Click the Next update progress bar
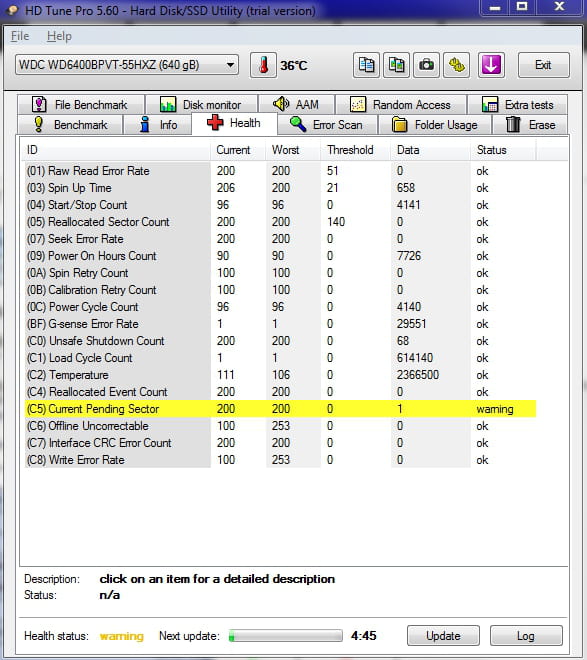 285,636
